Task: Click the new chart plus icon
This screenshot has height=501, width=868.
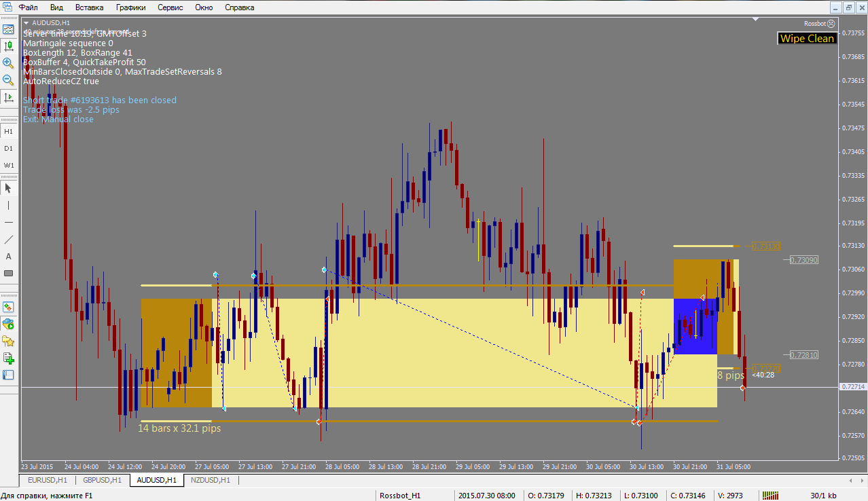Action: pyautogui.click(x=8, y=358)
